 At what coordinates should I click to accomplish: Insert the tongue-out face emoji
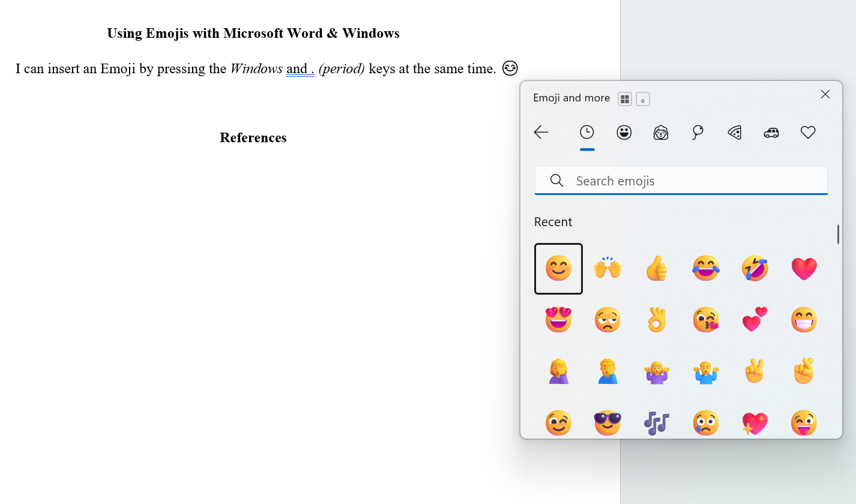pos(804,423)
